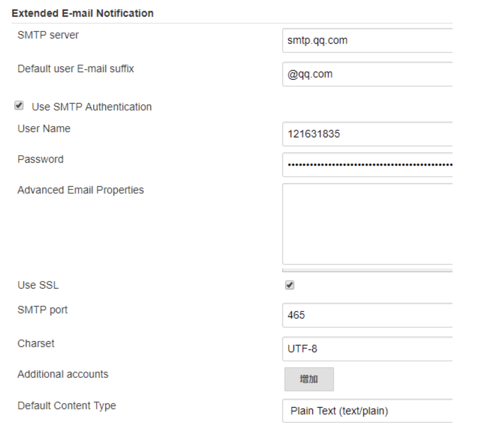
Task: Click the Default Content Type label
Action: [x=67, y=406]
